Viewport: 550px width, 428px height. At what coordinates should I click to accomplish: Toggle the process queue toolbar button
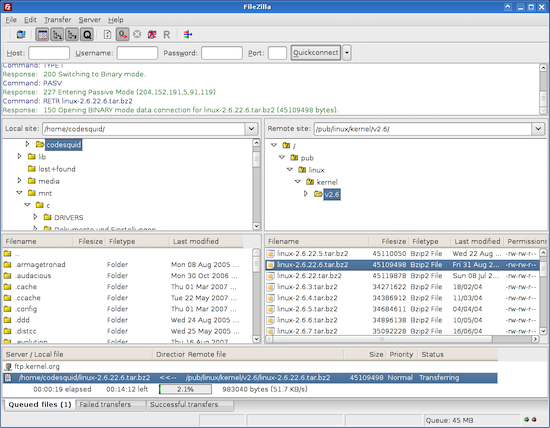click(122, 34)
